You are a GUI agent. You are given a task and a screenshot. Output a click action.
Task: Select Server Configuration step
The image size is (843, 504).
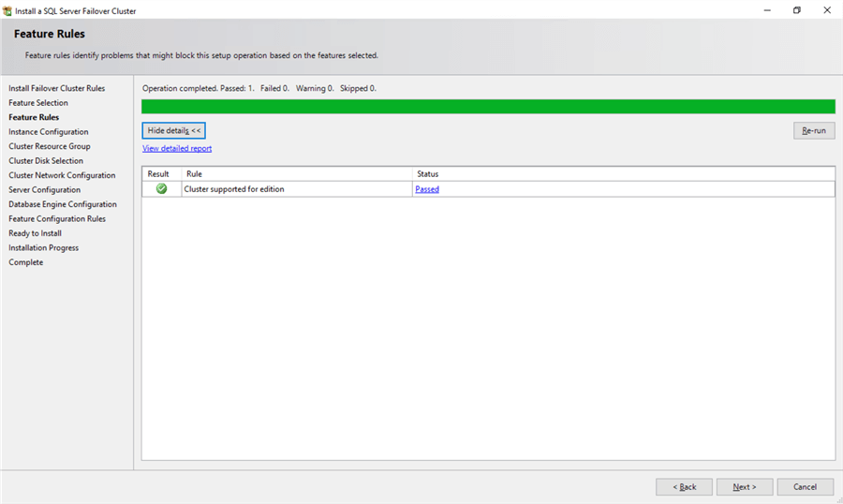pos(45,190)
